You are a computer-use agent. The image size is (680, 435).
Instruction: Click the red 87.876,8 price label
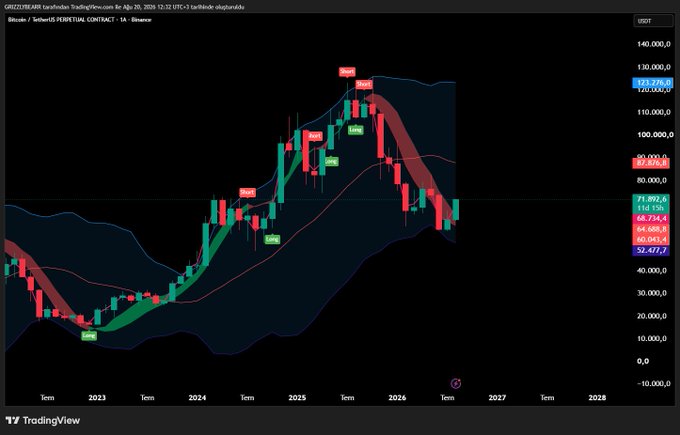click(x=651, y=163)
